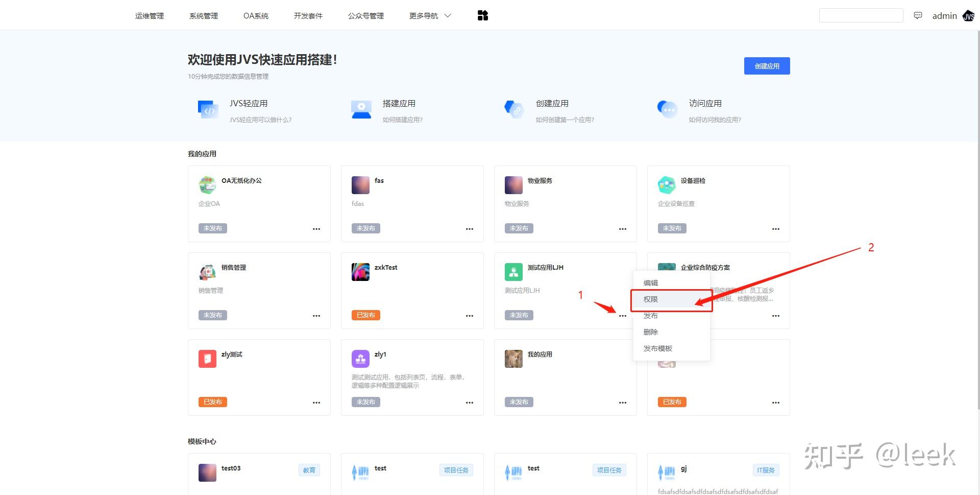Click the 未发布 badge on OA无纸化办公
This screenshot has width=980, height=495.
(212, 228)
